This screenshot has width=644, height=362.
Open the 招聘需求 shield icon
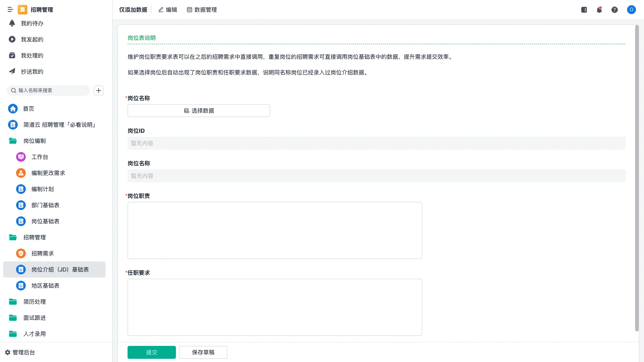coord(21,253)
